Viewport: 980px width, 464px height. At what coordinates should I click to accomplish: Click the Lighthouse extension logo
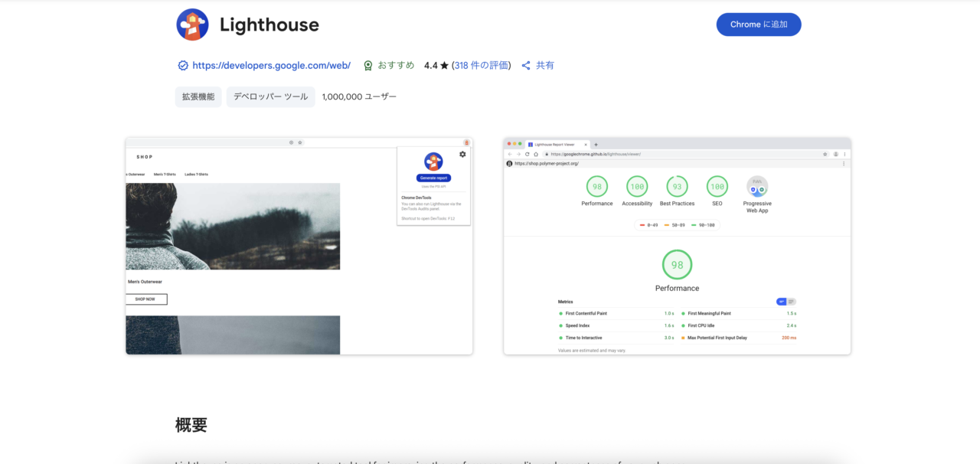point(192,25)
